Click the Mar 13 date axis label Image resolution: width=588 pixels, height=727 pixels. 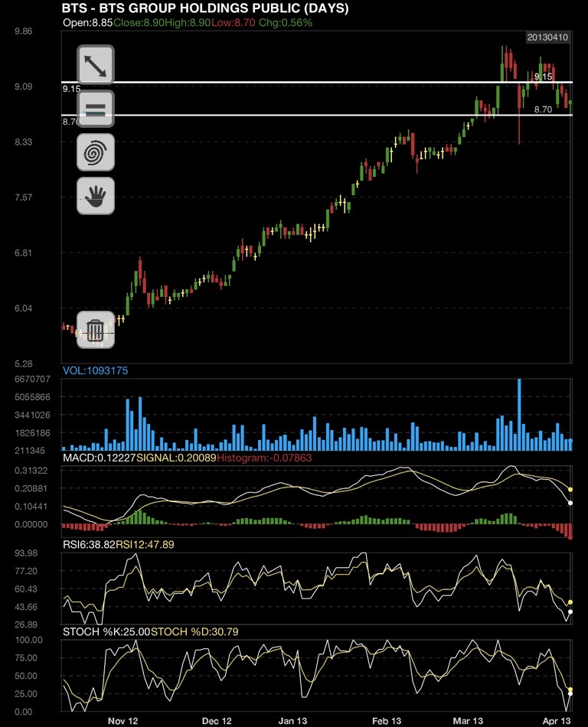point(468,721)
